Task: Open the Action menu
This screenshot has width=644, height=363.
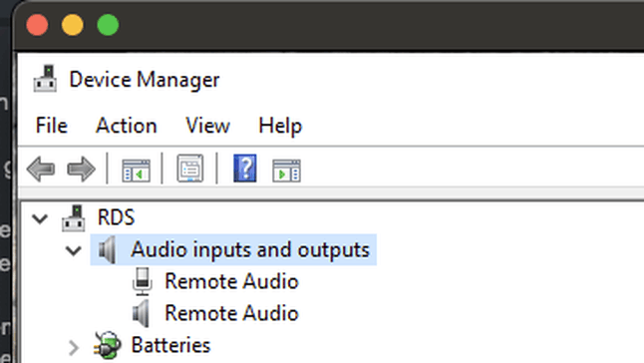Action: (127, 126)
